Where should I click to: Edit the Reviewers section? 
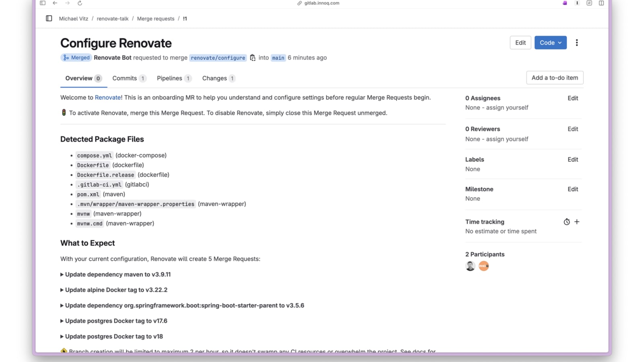point(573,129)
